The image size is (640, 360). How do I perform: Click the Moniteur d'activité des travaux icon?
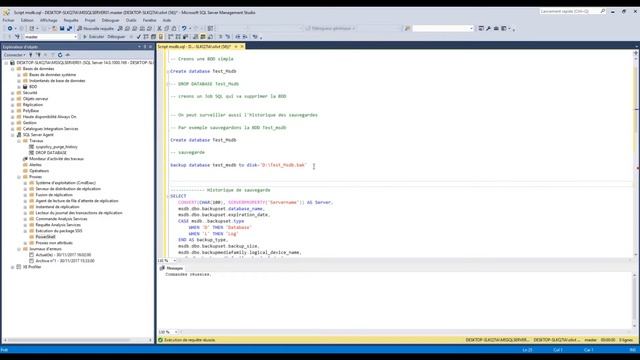click(25, 159)
